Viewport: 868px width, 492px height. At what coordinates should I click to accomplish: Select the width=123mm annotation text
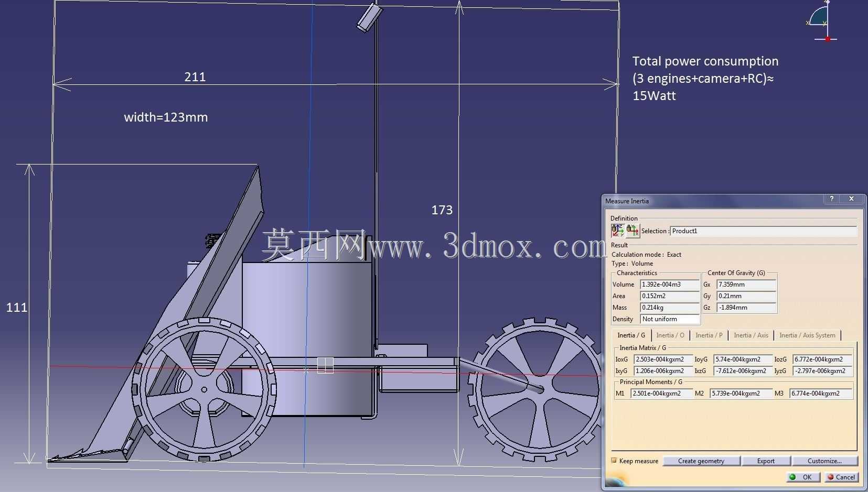pos(166,117)
